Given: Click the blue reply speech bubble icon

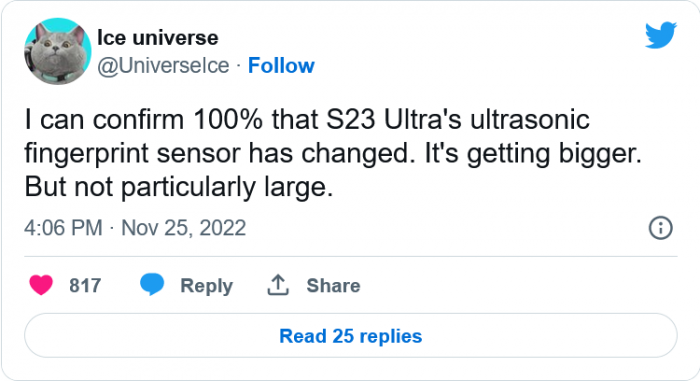Looking at the screenshot, I should pos(152,285).
